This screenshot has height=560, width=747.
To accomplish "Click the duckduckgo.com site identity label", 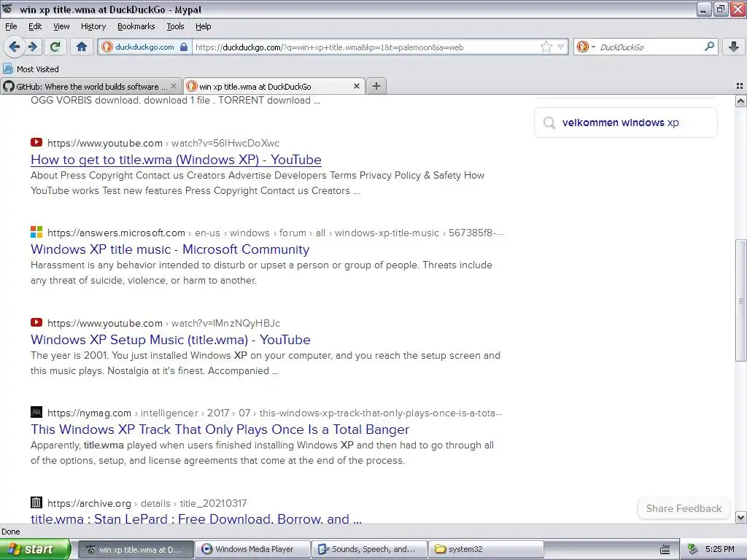I will pos(144,47).
